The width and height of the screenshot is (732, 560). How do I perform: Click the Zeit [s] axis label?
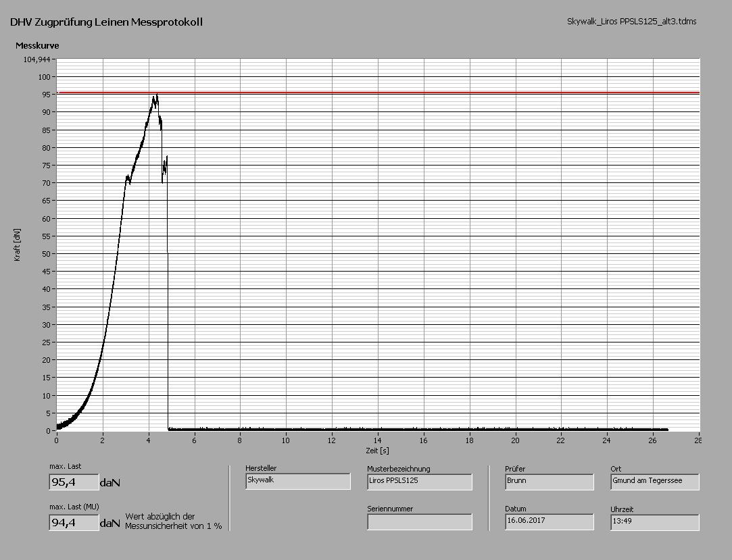[x=377, y=451]
